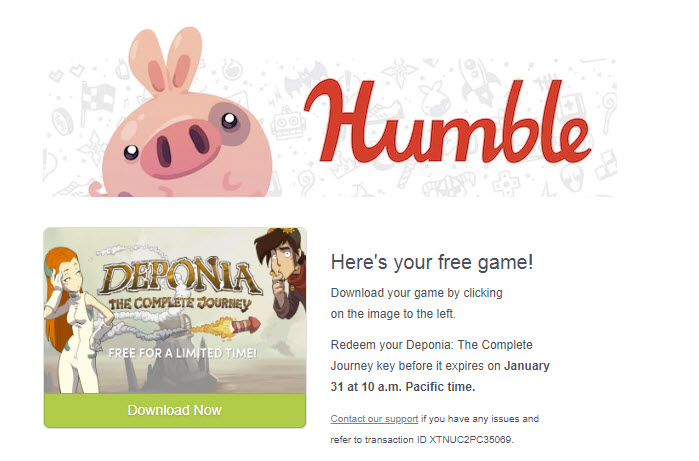Click transaction ID XTNUC2PC35069 text
The height and width of the screenshot is (461, 699).
(470, 440)
